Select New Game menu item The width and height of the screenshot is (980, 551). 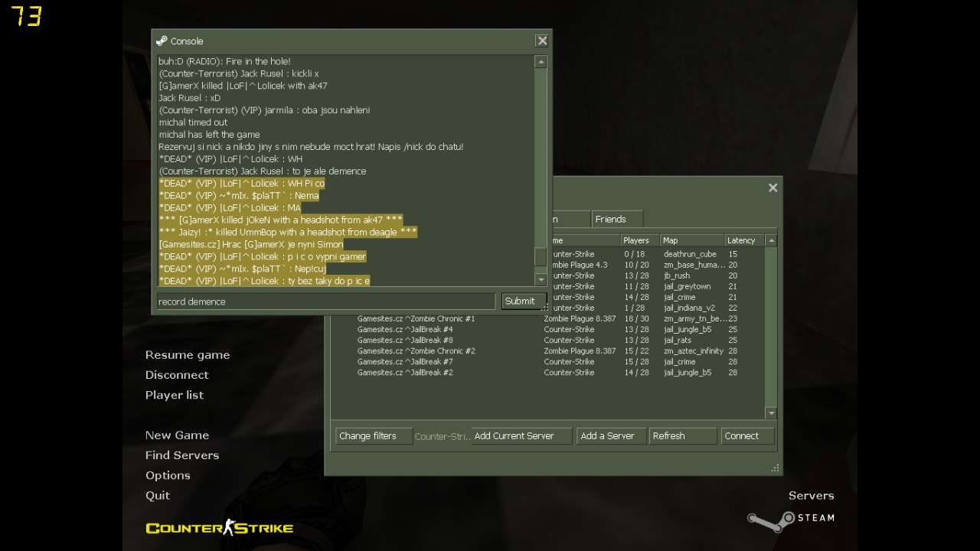coord(177,435)
